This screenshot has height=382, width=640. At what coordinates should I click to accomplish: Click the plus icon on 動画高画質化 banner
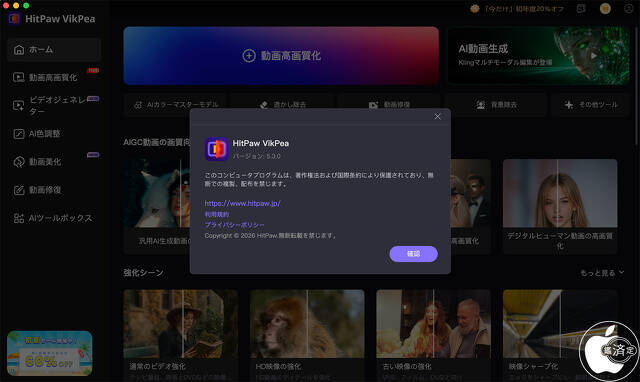pyautogui.click(x=249, y=56)
